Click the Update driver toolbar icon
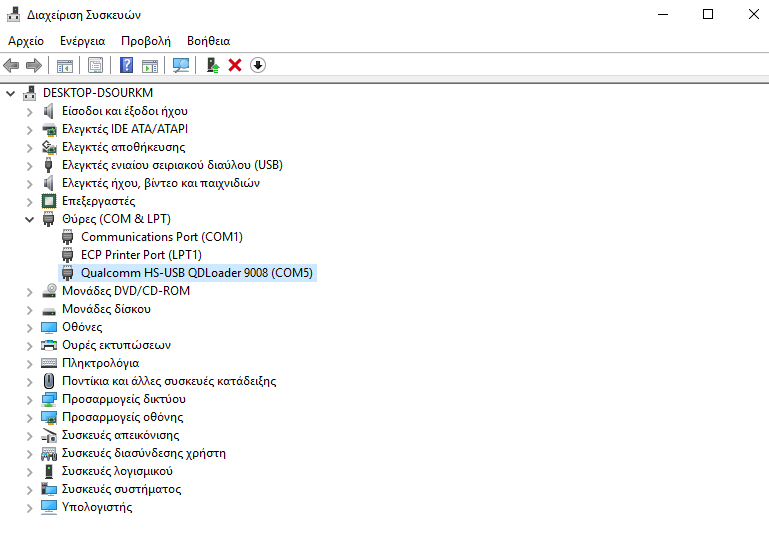 (x=212, y=65)
